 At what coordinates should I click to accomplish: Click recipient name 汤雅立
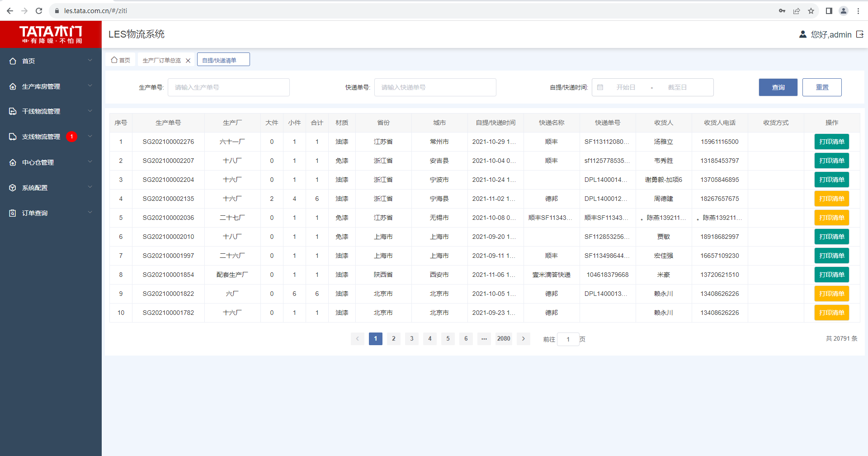click(x=664, y=142)
